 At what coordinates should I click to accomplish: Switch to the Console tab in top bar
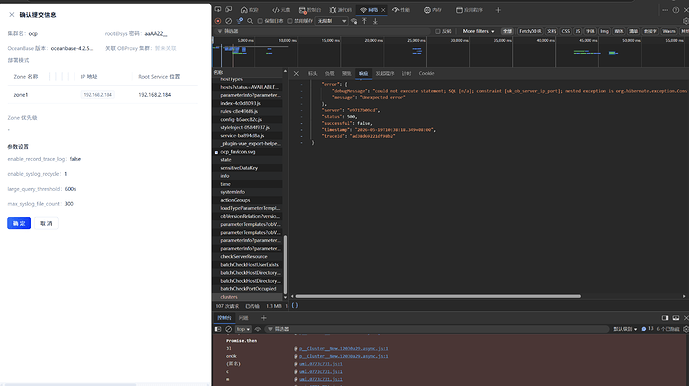(310, 10)
